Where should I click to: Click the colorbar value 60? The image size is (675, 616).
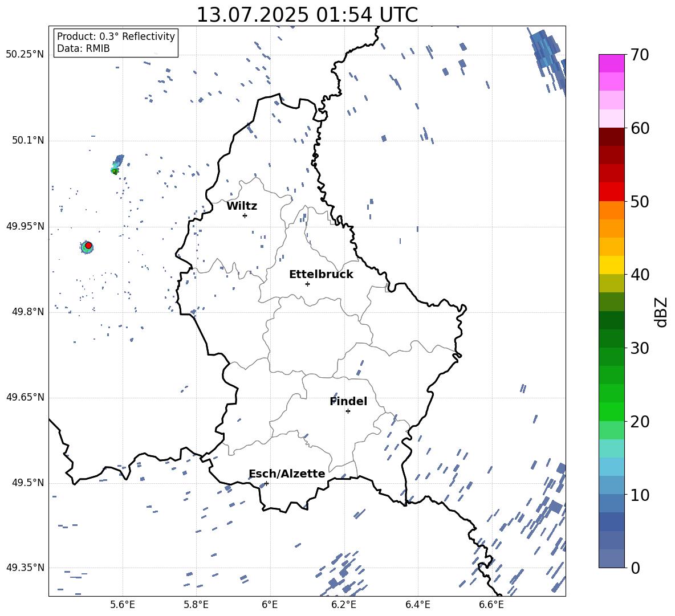[640, 128]
